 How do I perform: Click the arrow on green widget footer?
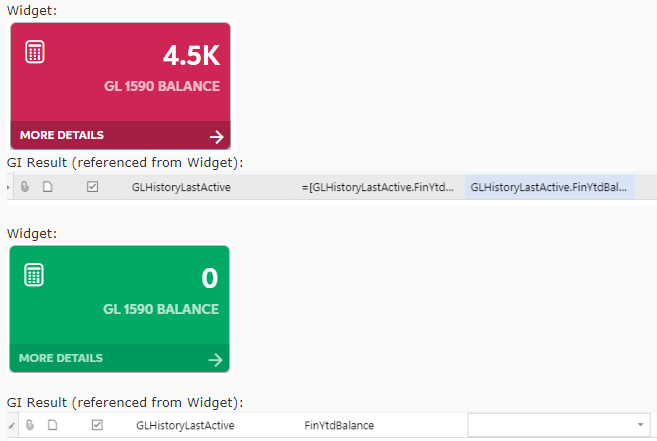tap(216, 359)
